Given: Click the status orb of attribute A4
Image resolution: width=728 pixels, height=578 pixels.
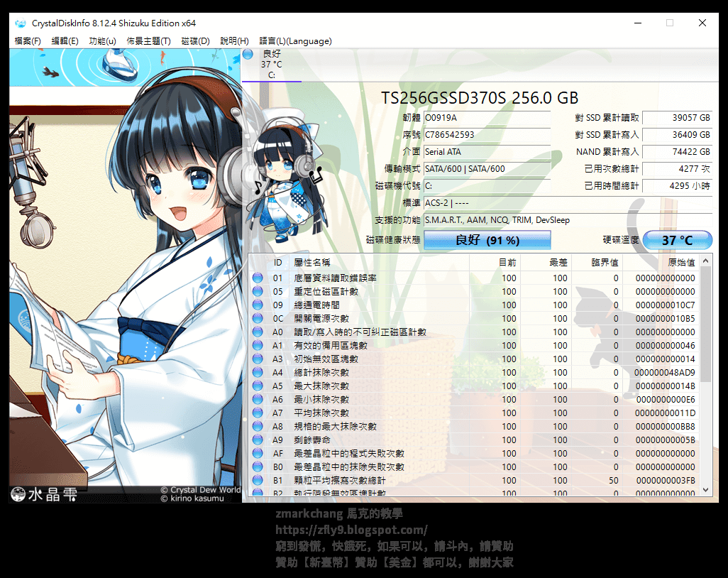Looking at the screenshot, I should click(x=258, y=372).
